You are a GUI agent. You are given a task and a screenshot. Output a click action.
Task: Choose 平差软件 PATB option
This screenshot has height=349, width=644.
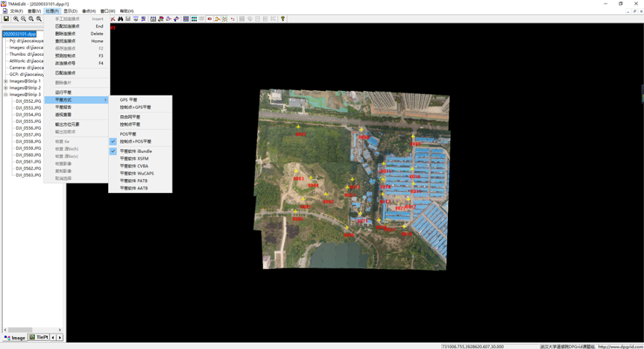click(x=140, y=181)
